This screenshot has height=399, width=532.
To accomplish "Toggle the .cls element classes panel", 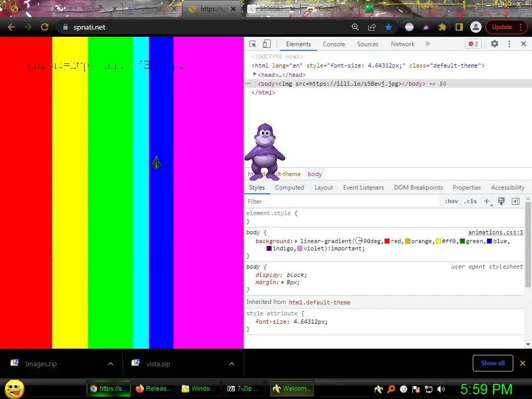I will [x=470, y=201].
